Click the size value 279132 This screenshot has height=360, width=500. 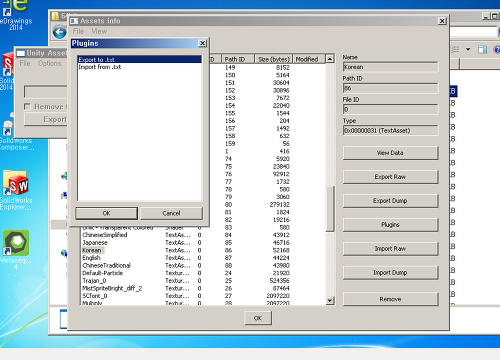tap(279, 205)
